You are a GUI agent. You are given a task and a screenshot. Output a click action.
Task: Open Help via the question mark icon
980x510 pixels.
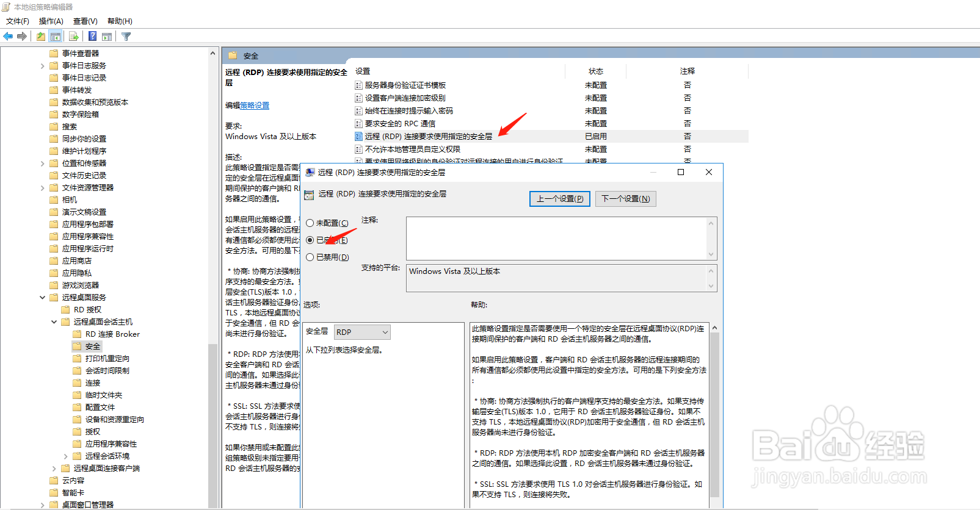tap(92, 37)
